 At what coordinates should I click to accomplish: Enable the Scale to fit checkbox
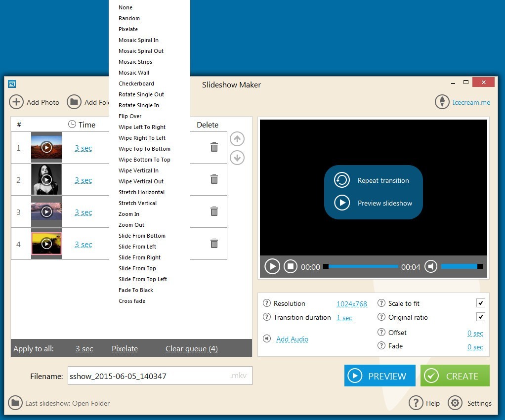pos(480,303)
